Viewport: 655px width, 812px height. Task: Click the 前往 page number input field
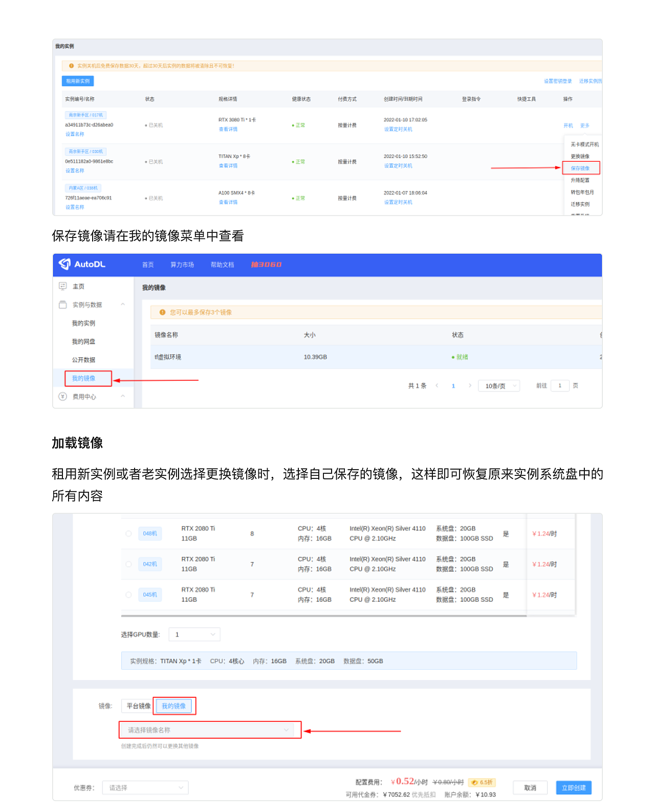coord(560,386)
